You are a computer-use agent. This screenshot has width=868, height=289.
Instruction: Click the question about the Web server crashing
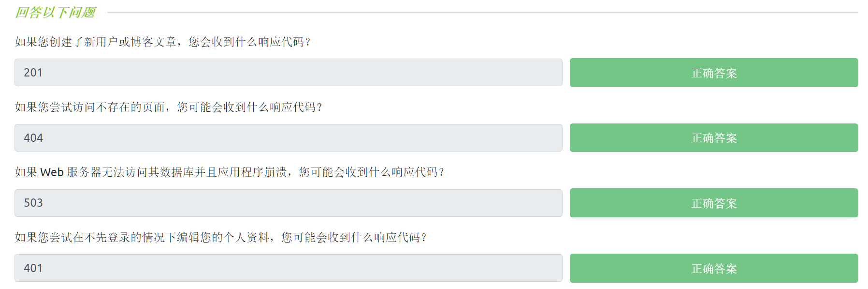(229, 172)
